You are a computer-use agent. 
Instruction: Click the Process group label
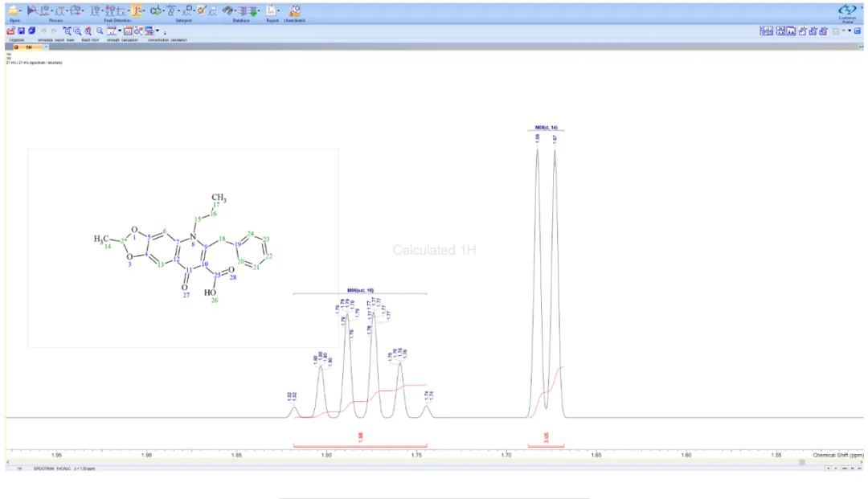click(56, 20)
